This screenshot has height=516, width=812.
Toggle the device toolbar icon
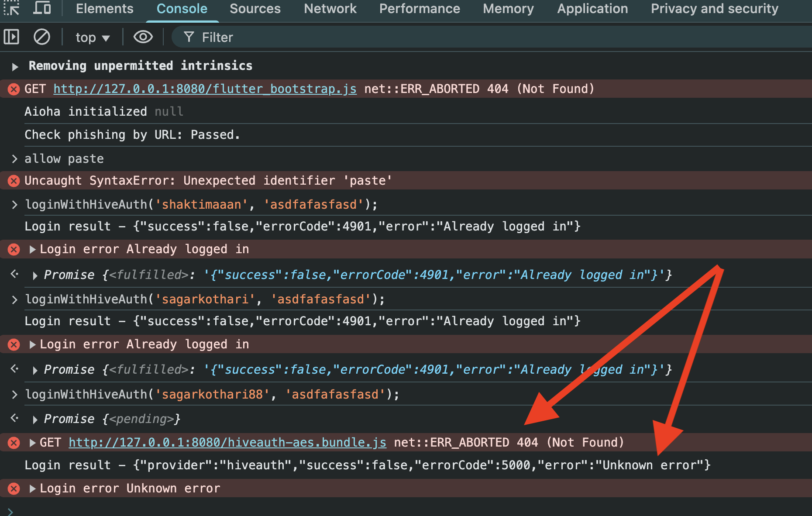point(42,8)
